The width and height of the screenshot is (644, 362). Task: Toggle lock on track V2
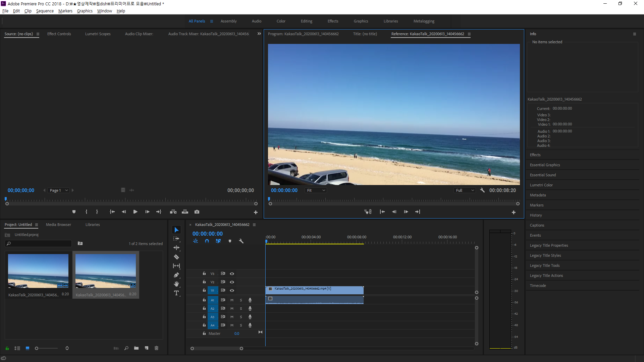[204, 282]
